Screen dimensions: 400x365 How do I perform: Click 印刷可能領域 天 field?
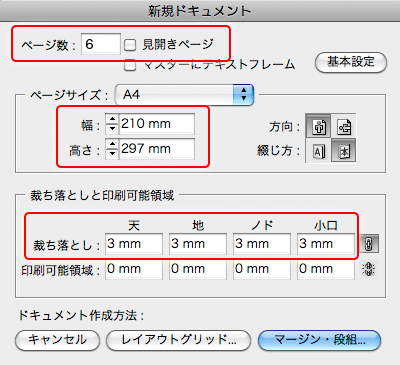coord(134,269)
